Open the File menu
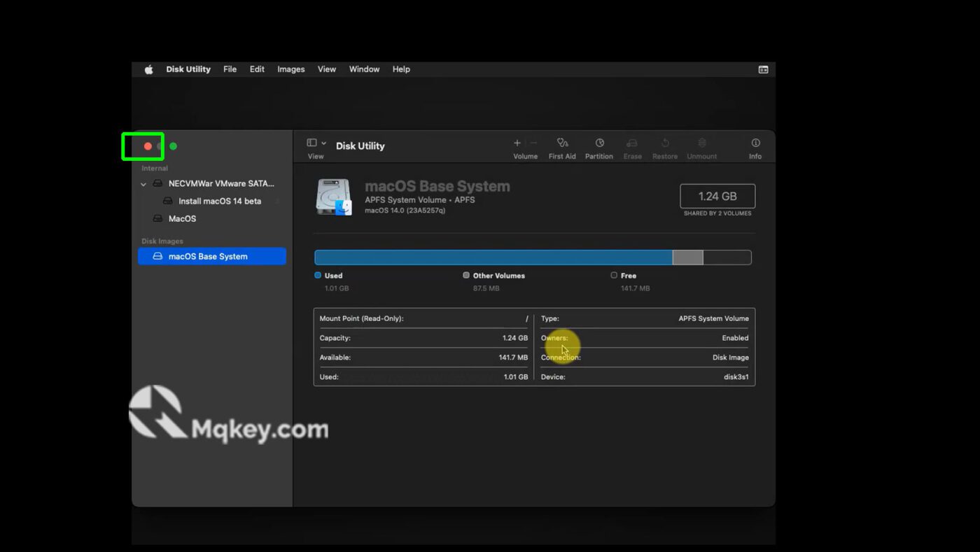Image resolution: width=980 pixels, height=552 pixels. click(x=230, y=69)
